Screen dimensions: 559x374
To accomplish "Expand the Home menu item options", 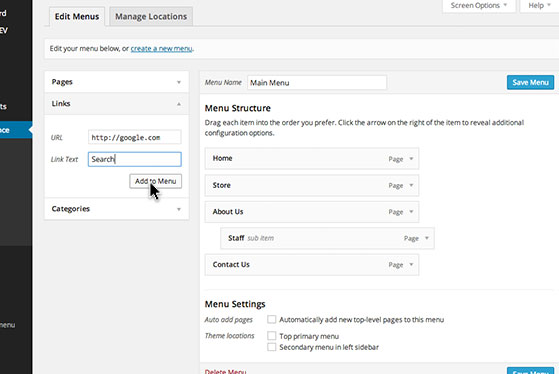I will [x=411, y=159].
